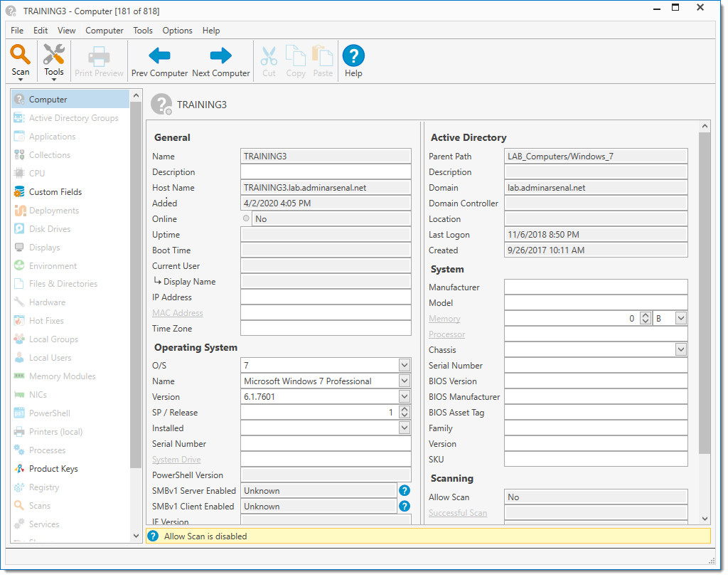The image size is (728, 577).
Task: Open the memory unit dropdown showing B
Action: 680,318
